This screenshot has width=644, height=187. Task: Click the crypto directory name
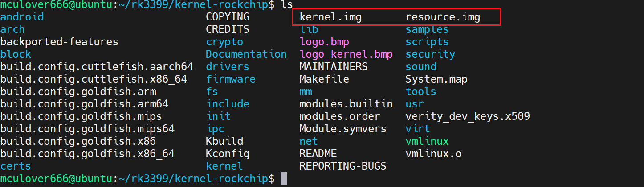pyautogui.click(x=224, y=42)
